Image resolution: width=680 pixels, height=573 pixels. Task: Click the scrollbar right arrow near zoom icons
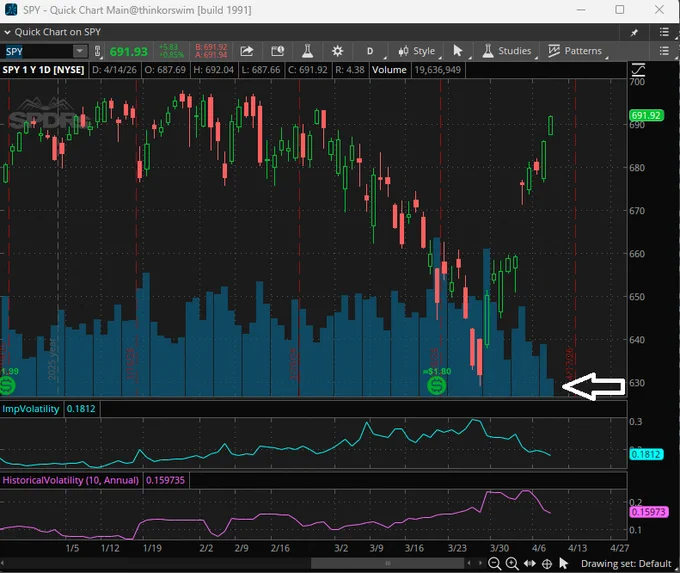coord(480,563)
